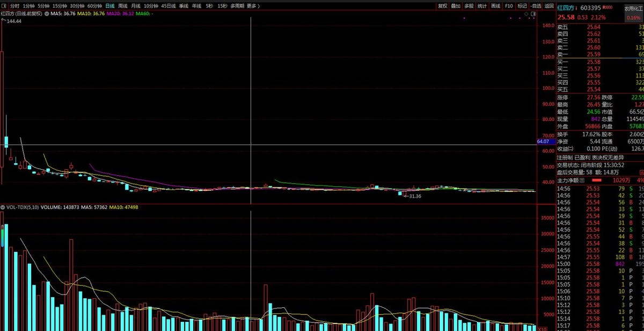Open indicator settings dropdown beside MA5
The image size is (644, 331).
pyautogui.click(x=46, y=13)
